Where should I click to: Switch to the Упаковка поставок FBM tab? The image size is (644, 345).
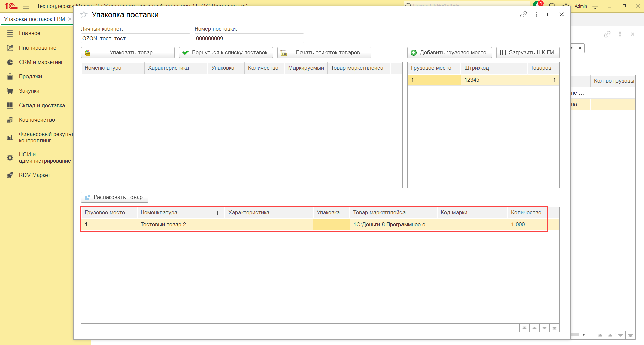35,19
